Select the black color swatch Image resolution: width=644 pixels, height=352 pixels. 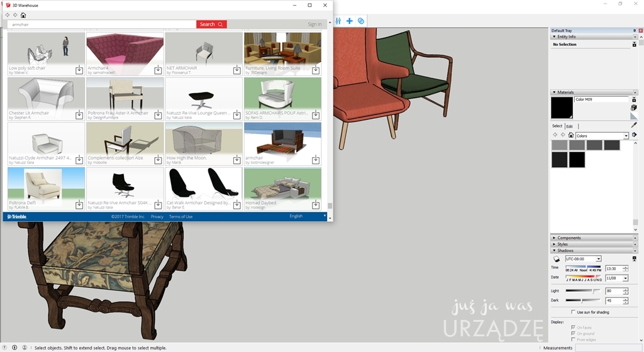tap(577, 160)
